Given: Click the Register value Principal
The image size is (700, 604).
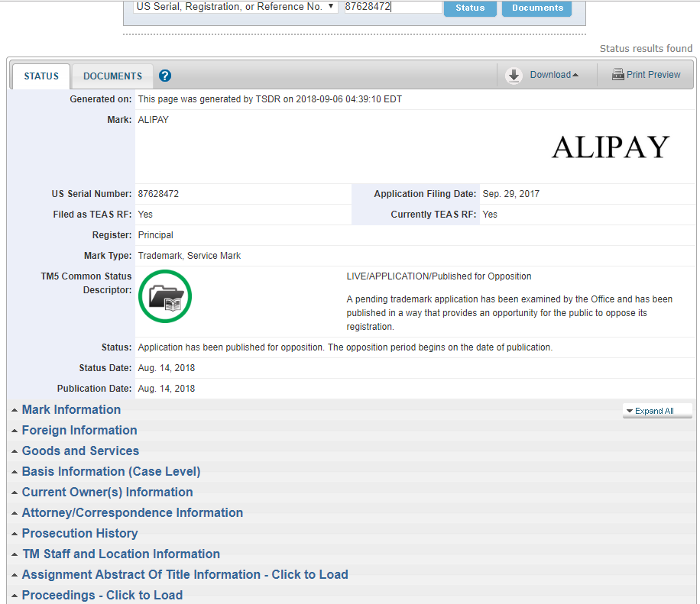Looking at the screenshot, I should (x=155, y=235).
